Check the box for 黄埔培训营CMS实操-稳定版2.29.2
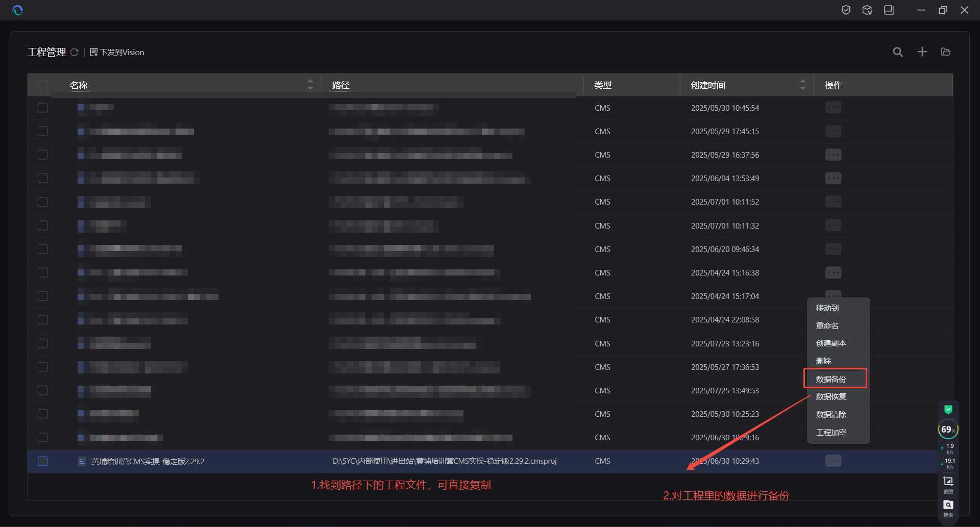Viewport: 980px width, 527px height. (43, 461)
